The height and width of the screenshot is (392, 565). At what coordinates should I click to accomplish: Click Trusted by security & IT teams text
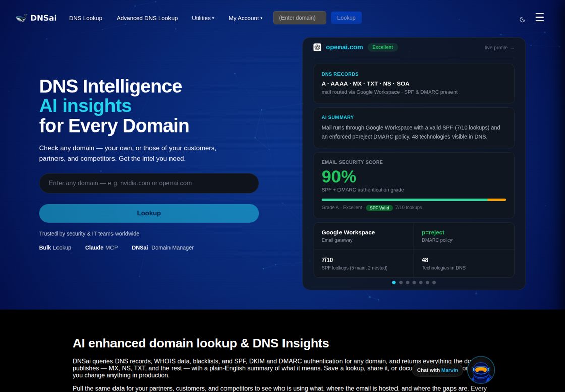(89, 234)
